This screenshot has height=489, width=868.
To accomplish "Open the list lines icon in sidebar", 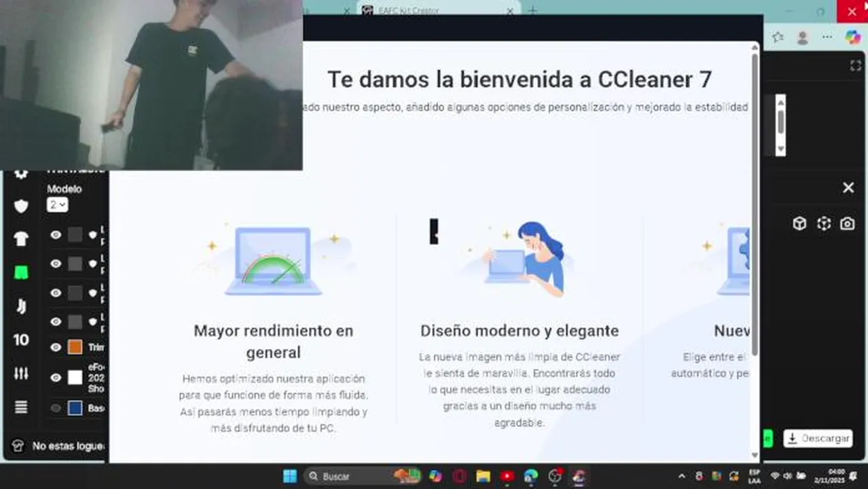I will 21,407.
